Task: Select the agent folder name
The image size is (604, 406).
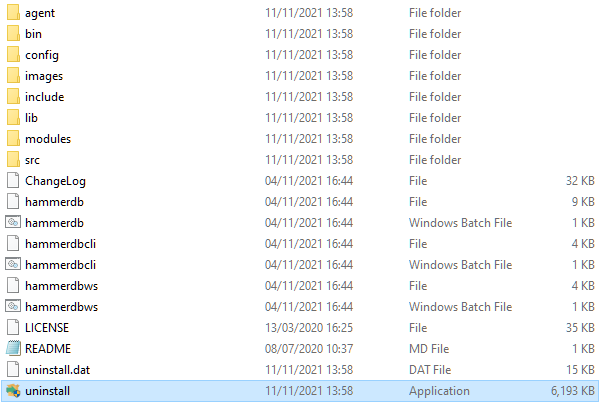Action: tap(40, 13)
